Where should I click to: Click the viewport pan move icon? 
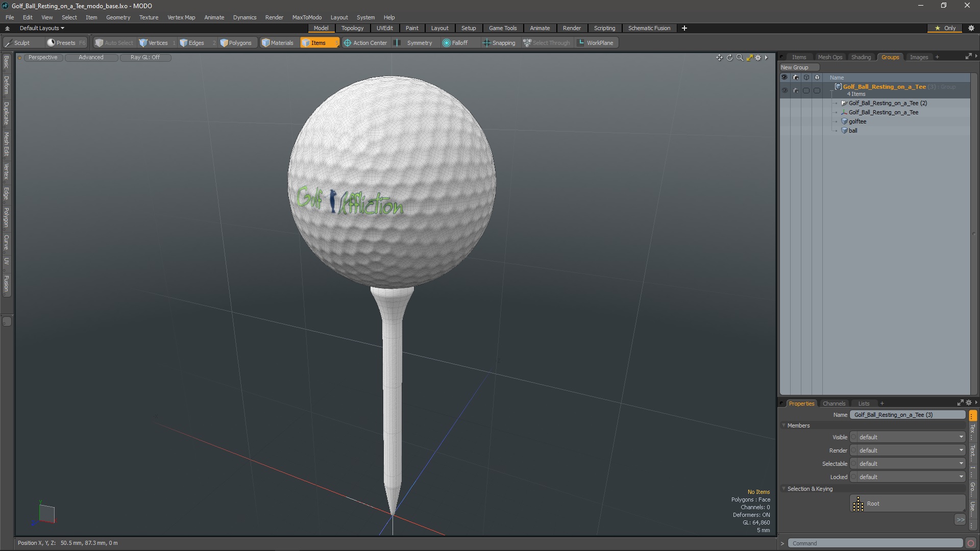click(719, 58)
